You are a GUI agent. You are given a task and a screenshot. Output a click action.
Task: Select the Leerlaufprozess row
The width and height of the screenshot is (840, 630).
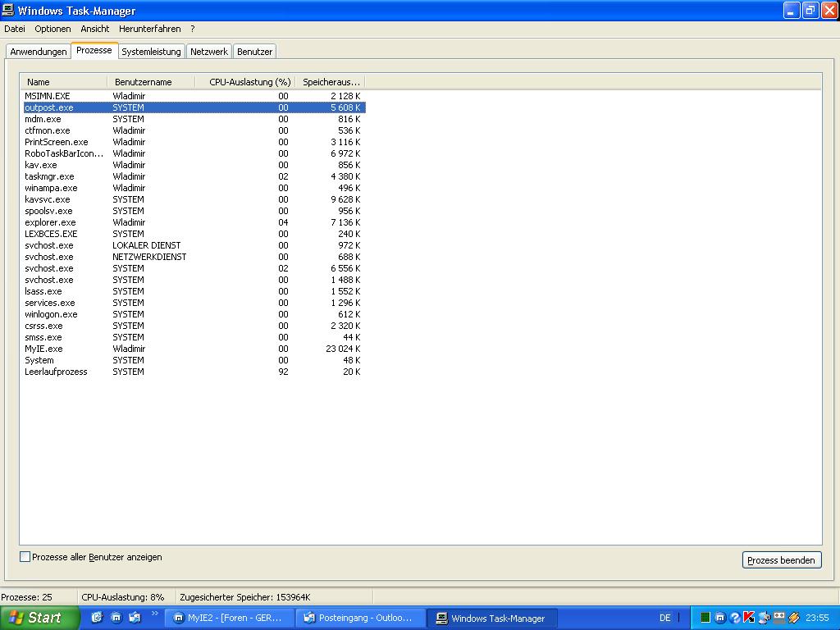tap(194, 372)
